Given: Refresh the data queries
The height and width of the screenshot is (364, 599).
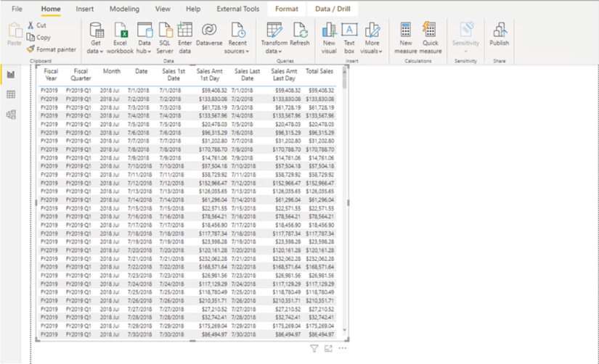Looking at the screenshot, I should tap(299, 30).
